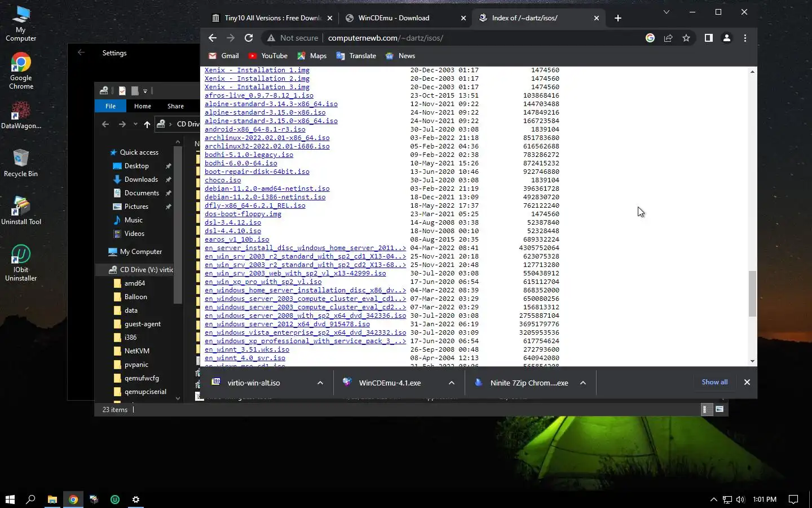Show hidden system tray icons

[x=713, y=500]
